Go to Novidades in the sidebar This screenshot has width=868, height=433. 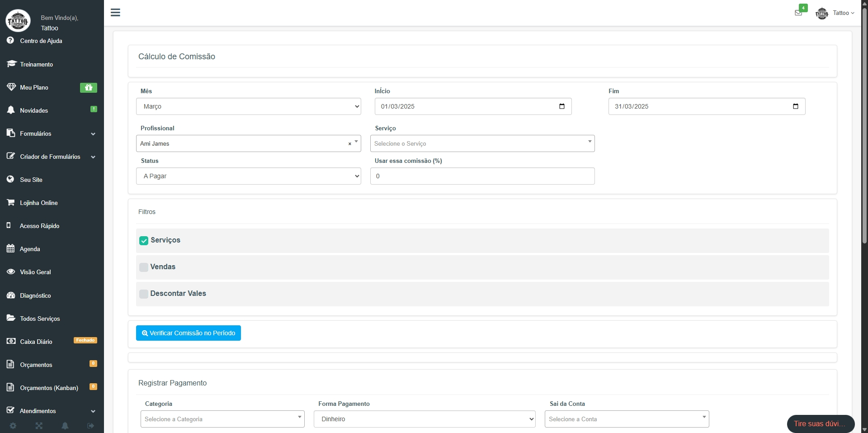click(34, 110)
